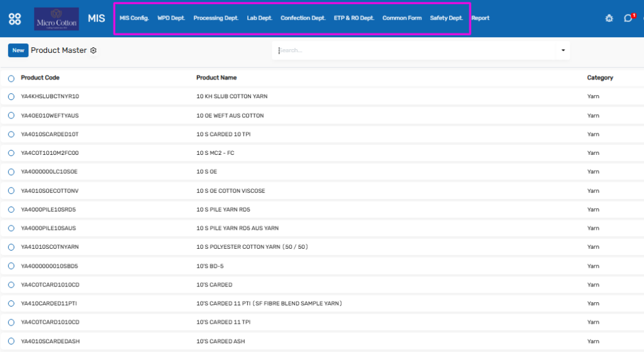The height and width of the screenshot is (352, 644).
Task: Open the 10 OE WEFT AUS COTTON record
Action: tap(230, 116)
